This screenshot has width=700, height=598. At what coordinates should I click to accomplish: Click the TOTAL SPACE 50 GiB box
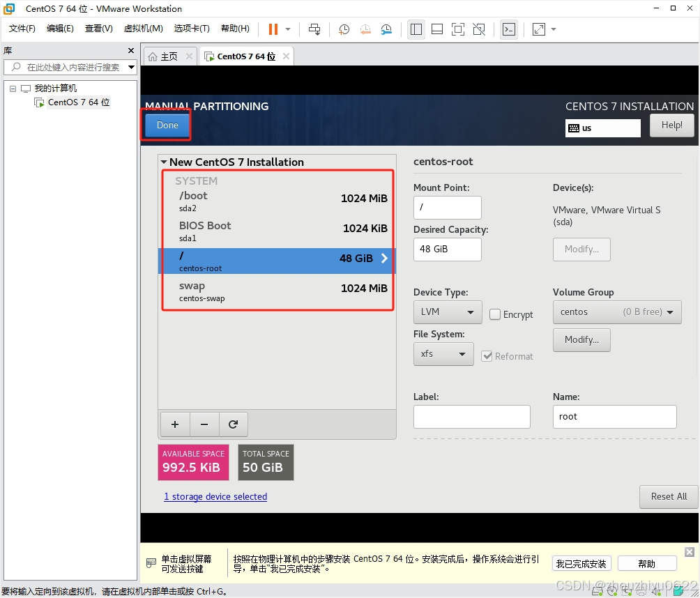click(x=266, y=462)
